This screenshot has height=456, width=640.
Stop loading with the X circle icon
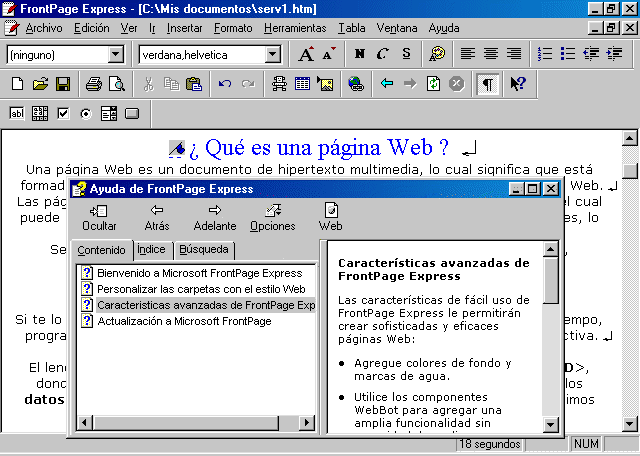click(x=456, y=84)
